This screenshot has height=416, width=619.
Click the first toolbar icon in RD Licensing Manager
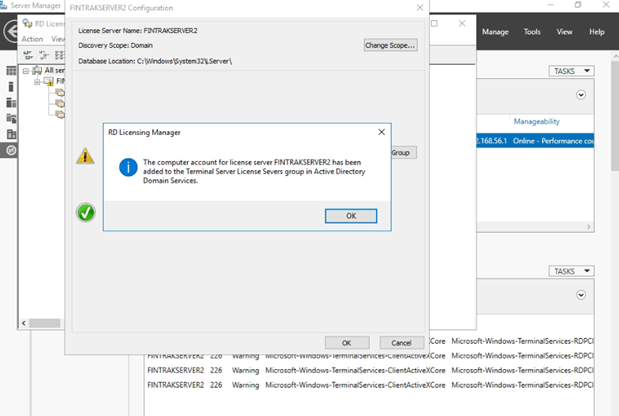pyautogui.click(x=29, y=55)
